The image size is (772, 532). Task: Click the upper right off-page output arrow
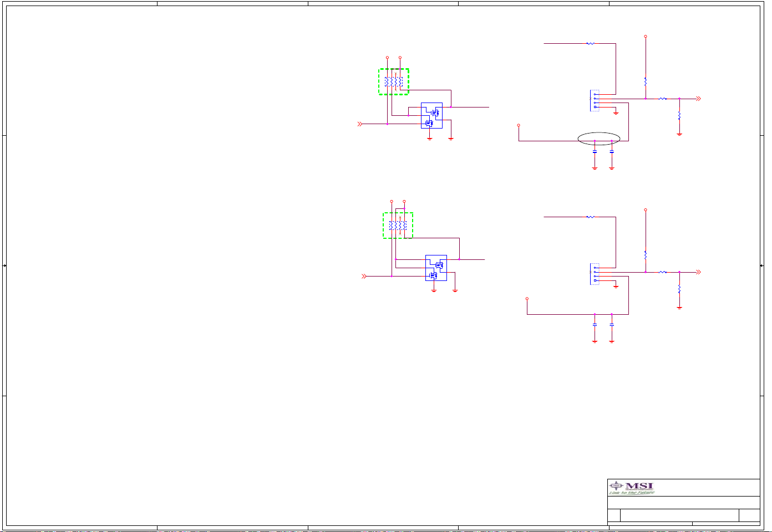point(698,99)
